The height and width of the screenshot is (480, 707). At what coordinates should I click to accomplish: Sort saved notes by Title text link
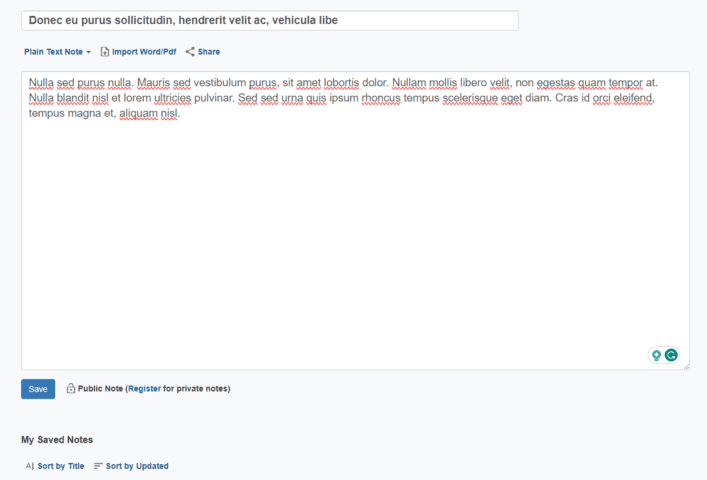click(61, 466)
